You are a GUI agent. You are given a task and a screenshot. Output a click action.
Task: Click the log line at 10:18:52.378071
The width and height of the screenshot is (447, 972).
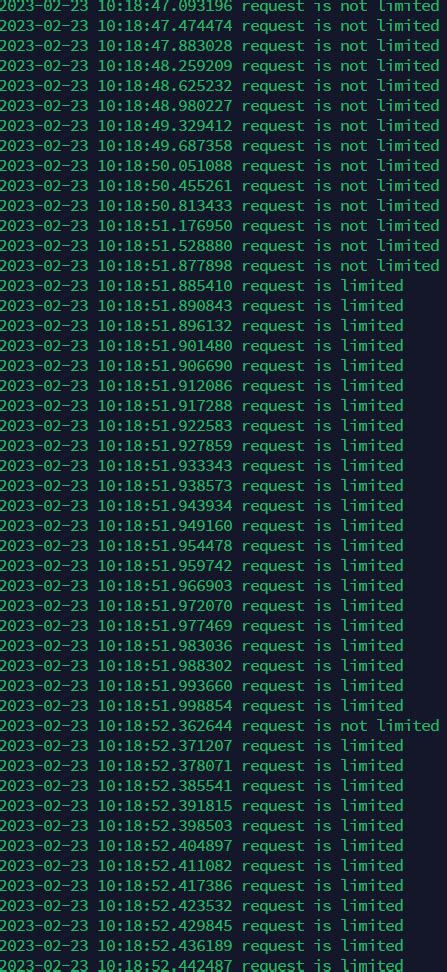point(201,766)
